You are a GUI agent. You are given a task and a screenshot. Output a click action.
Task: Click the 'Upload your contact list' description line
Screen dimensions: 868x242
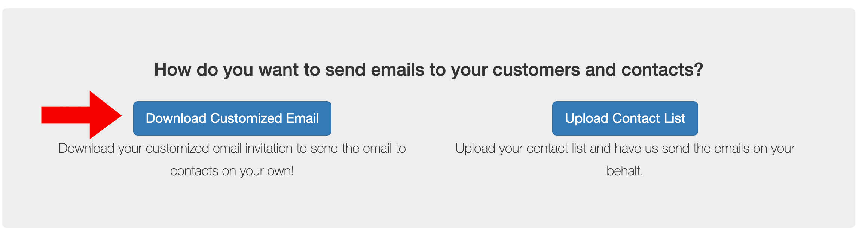click(x=625, y=149)
